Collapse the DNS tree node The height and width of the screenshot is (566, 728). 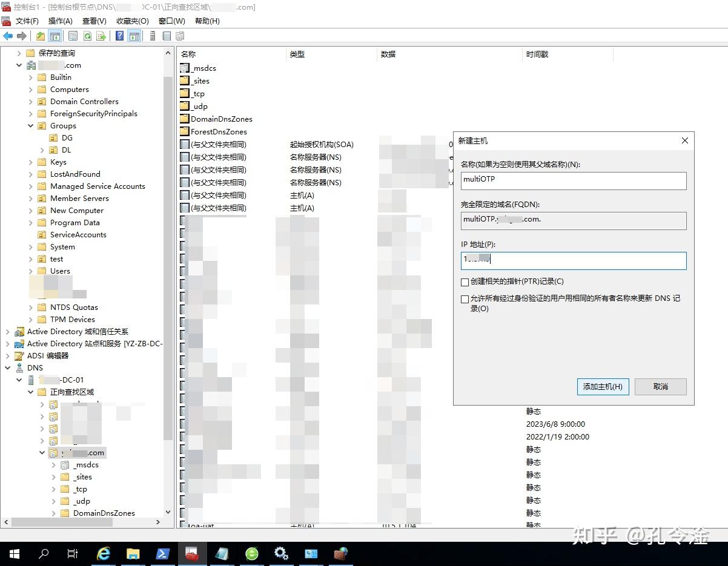[8, 368]
